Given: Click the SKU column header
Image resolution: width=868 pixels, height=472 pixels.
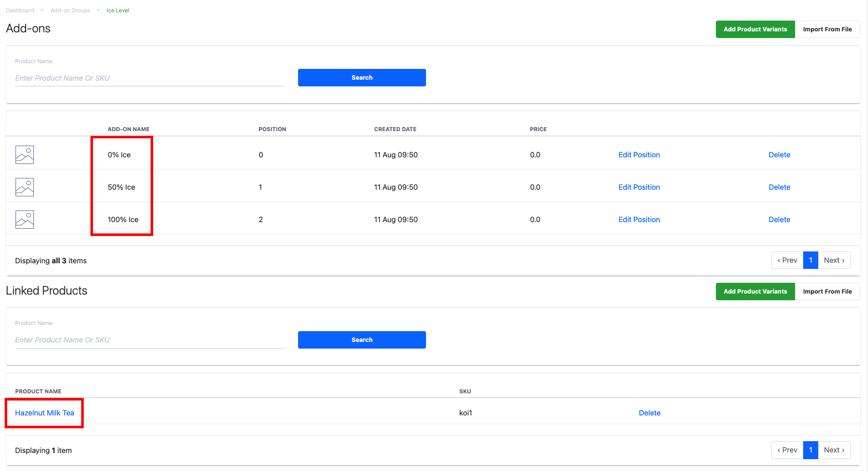Looking at the screenshot, I should 465,391.
